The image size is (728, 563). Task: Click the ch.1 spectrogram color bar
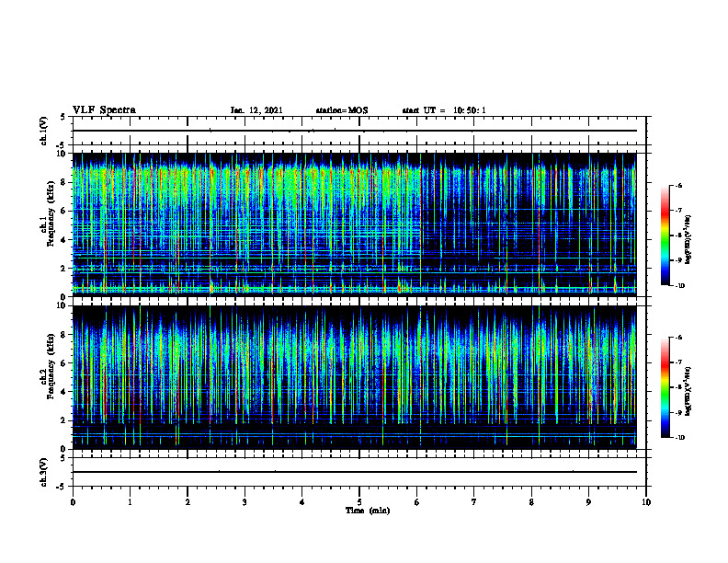coord(665,236)
